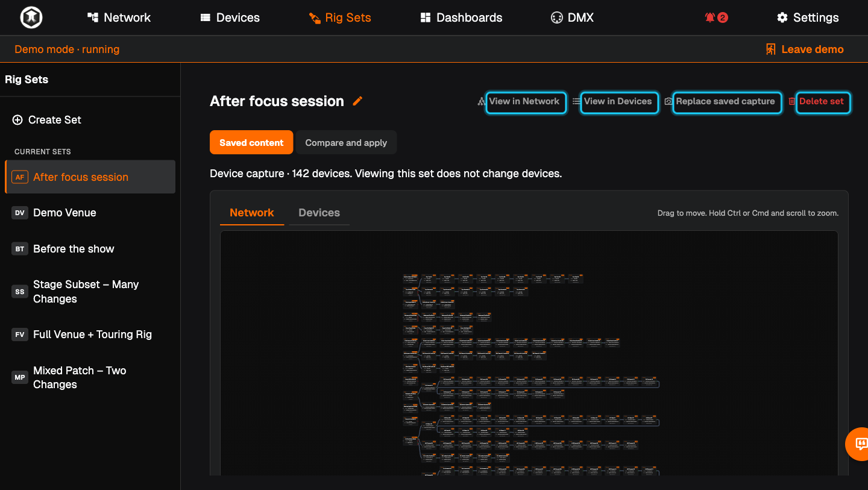Open the alerts bell with 2 notifications
The height and width of the screenshot is (490, 868).
click(x=716, y=17)
